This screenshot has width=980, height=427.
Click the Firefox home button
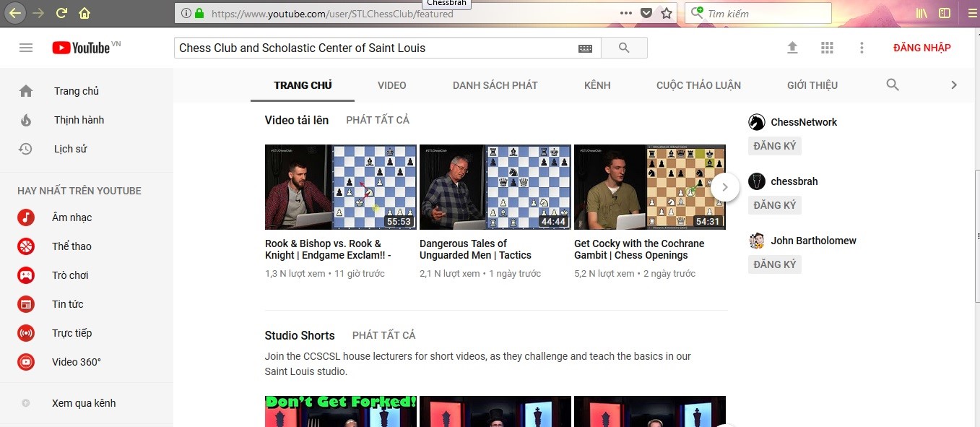pyautogui.click(x=84, y=13)
